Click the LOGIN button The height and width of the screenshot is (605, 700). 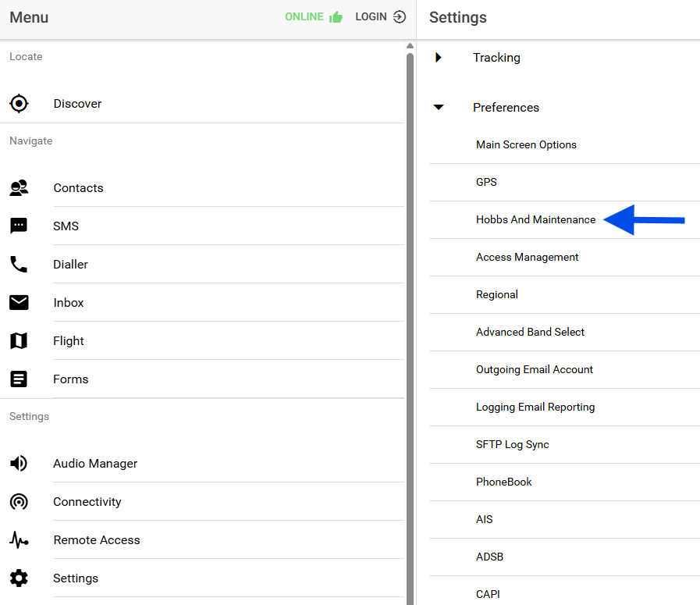point(380,17)
